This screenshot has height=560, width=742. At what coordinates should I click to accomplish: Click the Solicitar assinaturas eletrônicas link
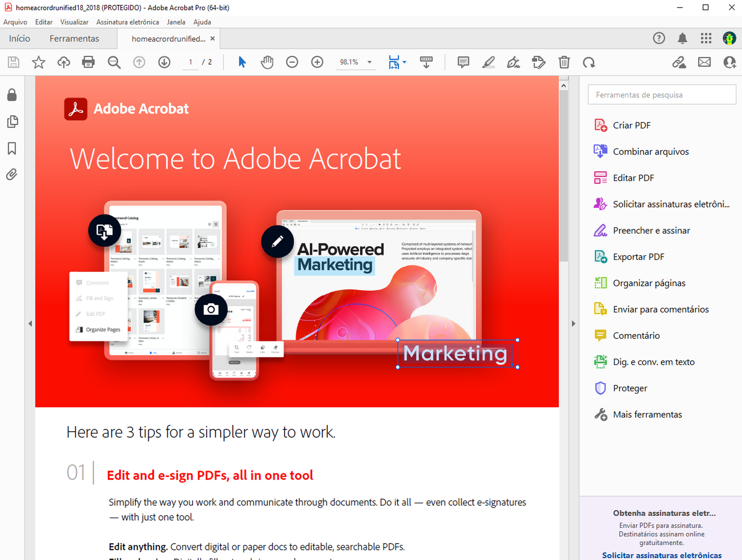(662, 555)
